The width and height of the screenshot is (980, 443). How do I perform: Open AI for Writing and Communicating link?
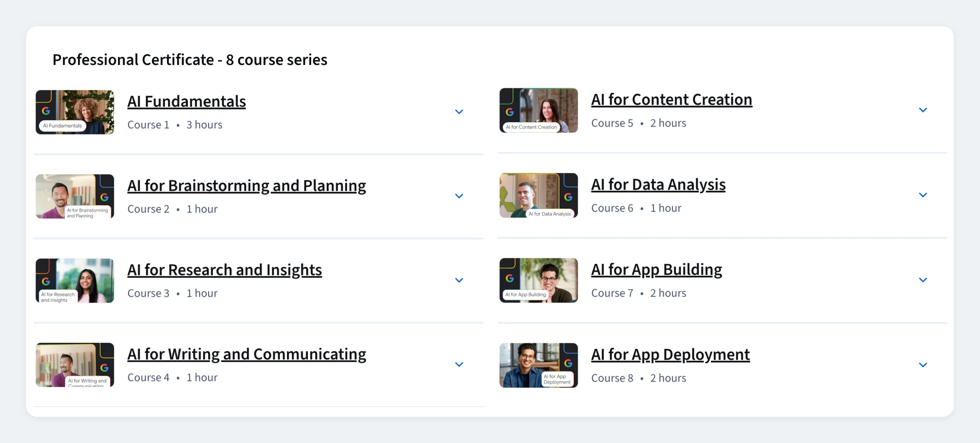(247, 354)
